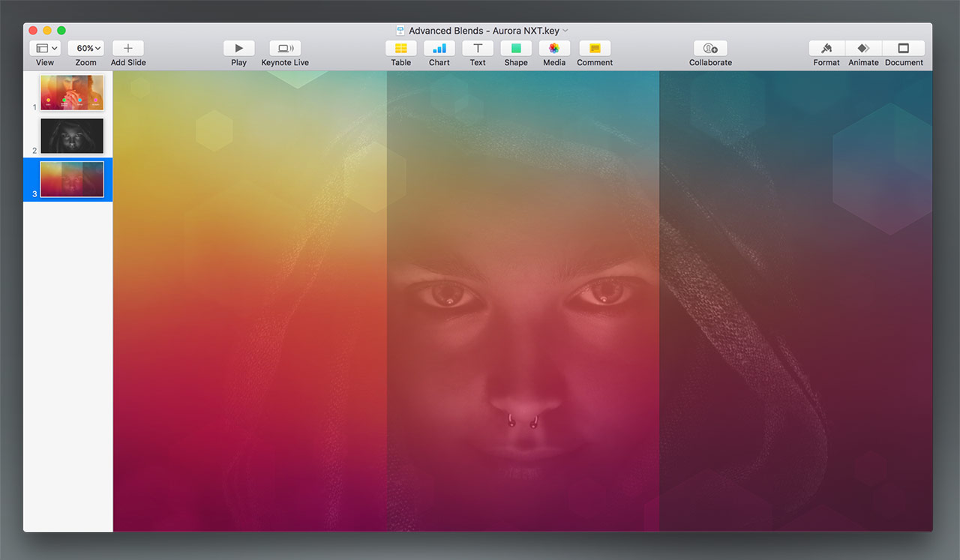
Task: Open the Media browser
Action: (554, 49)
